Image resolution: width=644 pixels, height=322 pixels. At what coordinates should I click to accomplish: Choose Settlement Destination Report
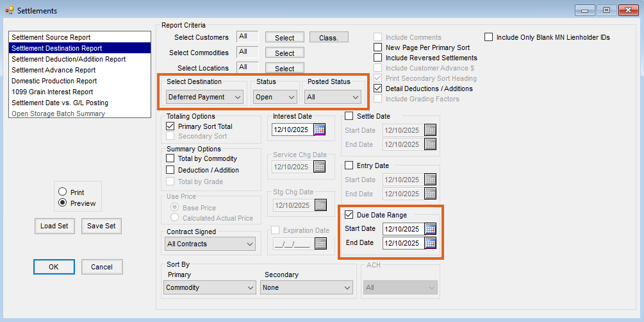tap(79, 48)
